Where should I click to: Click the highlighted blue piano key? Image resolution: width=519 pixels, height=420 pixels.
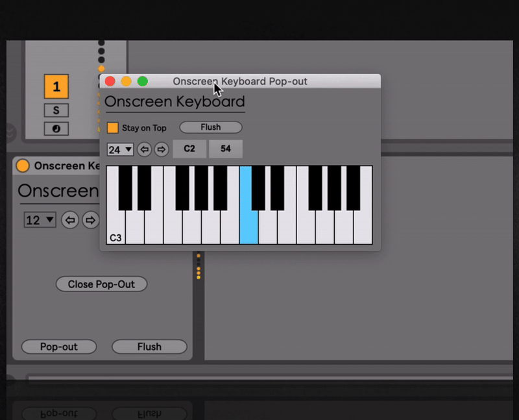pos(248,225)
